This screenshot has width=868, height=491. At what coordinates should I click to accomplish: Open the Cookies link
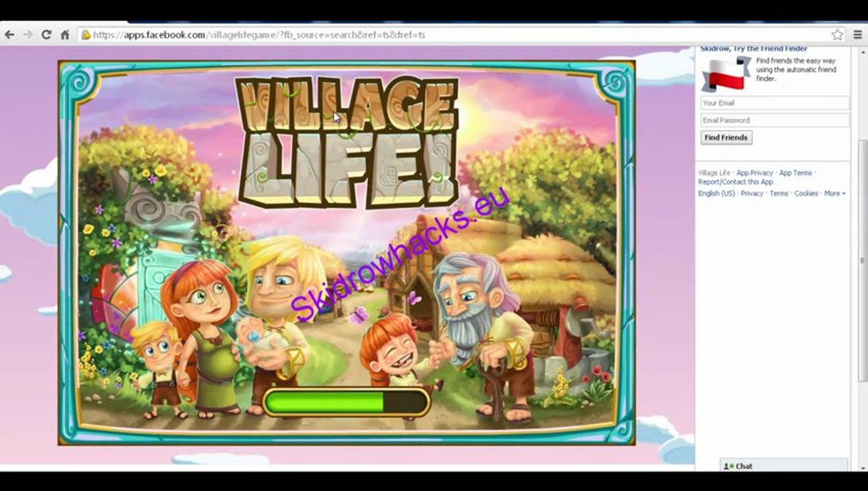(x=806, y=194)
